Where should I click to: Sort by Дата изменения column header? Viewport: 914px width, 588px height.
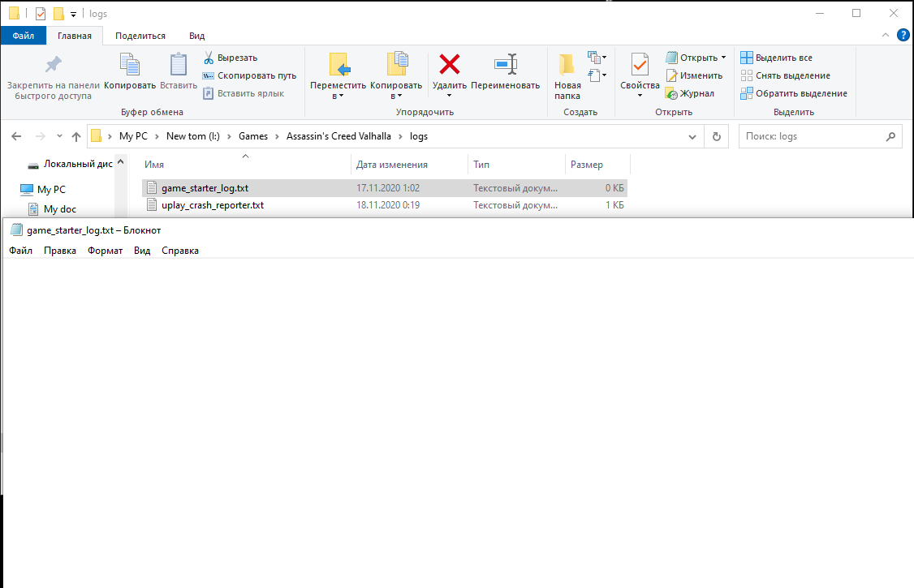point(410,165)
